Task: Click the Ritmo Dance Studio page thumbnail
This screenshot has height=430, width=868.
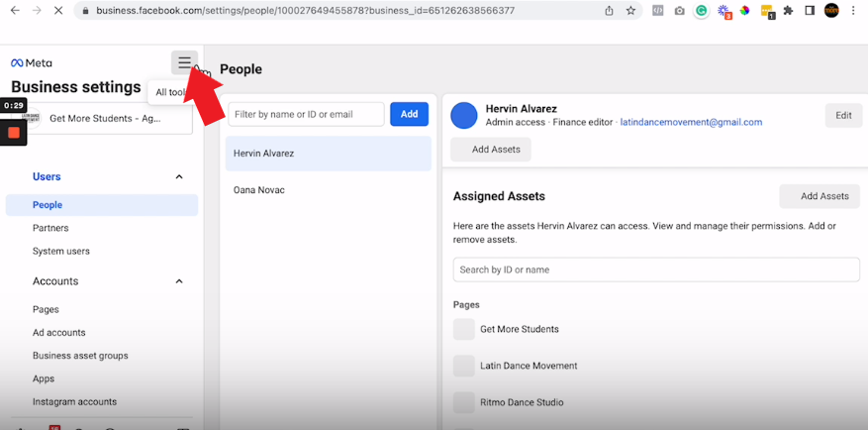Action: click(x=464, y=402)
